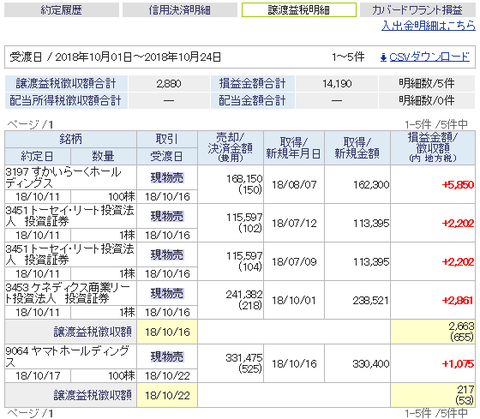This screenshot has height=419, width=480.
Task: Open the カバードワラント損益 tab
Action: [x=418, y=10]
